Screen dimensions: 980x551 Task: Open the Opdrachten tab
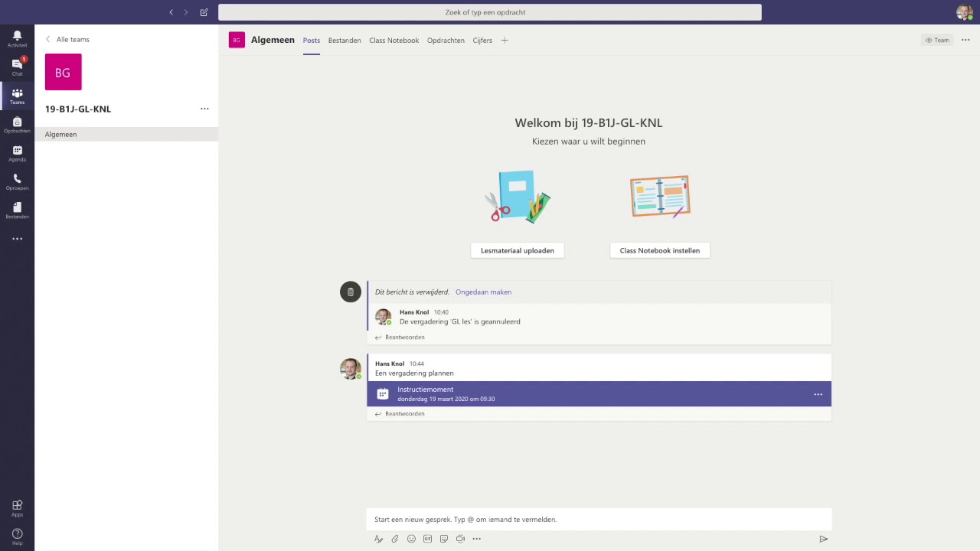(446, 41)
